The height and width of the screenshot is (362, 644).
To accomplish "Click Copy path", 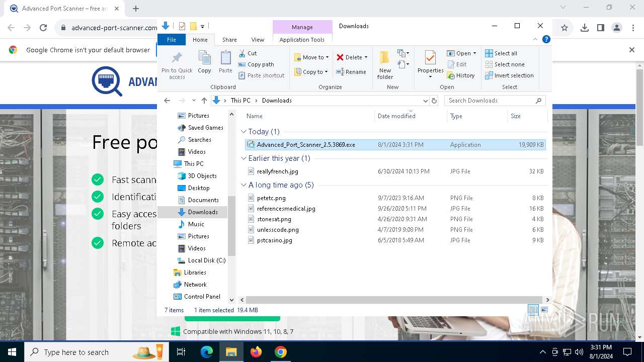I will pyautogui.click(x=256, y=64).
